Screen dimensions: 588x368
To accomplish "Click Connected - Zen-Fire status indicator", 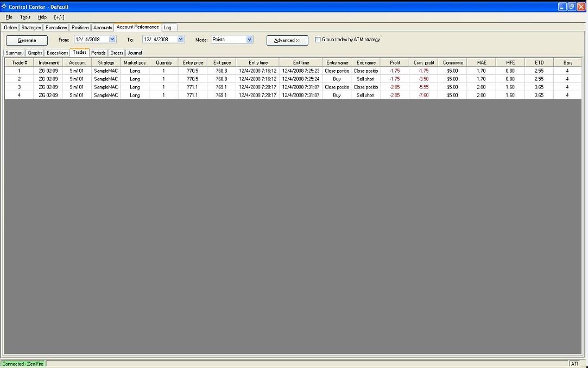I will click(23, 364).
